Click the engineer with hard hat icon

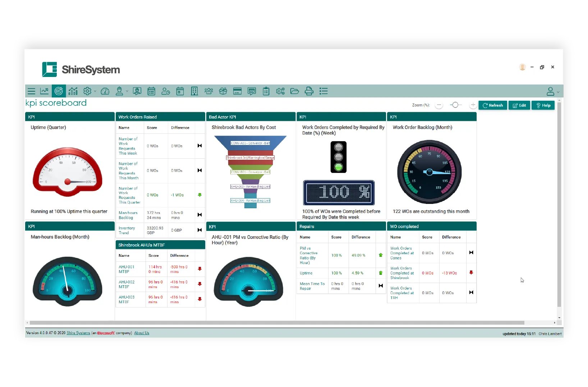(119, 91)
